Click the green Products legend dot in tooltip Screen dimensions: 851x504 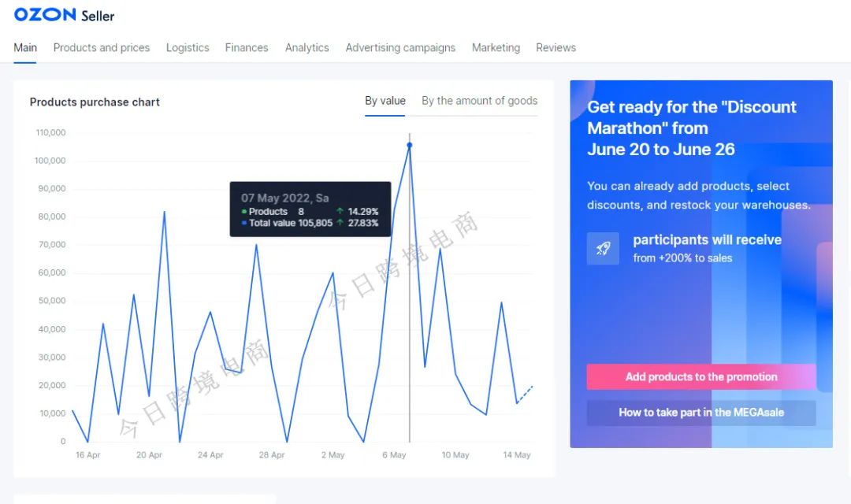tap(244, 212)
